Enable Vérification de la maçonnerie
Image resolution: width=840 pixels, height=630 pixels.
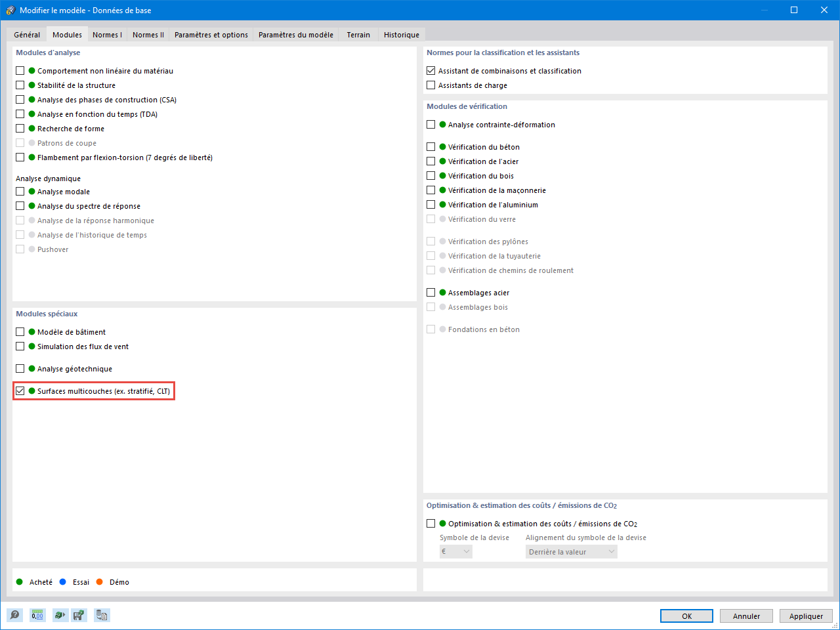coord(431,190)
